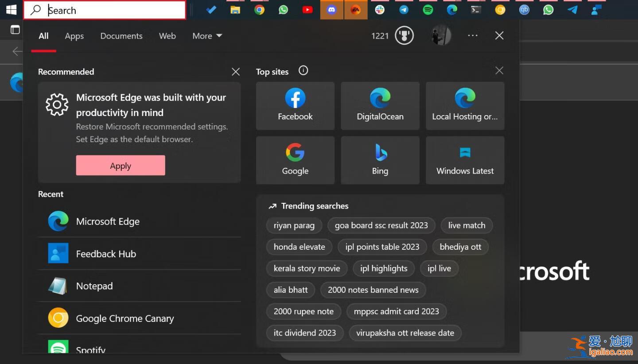Open the ellipsis options menu

472,35
